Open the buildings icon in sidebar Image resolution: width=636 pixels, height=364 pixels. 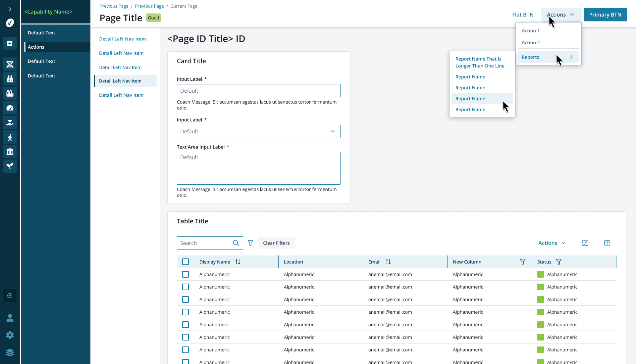(10, 93)
